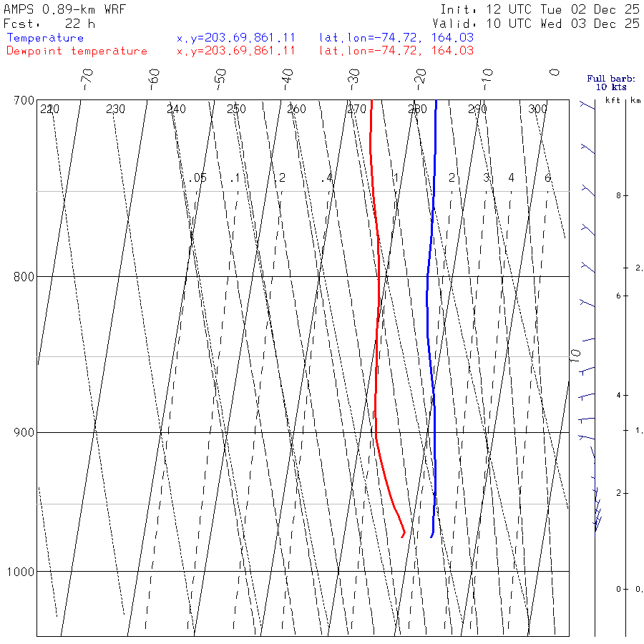Click the '0' mark on the kft scale

[618, 590]
